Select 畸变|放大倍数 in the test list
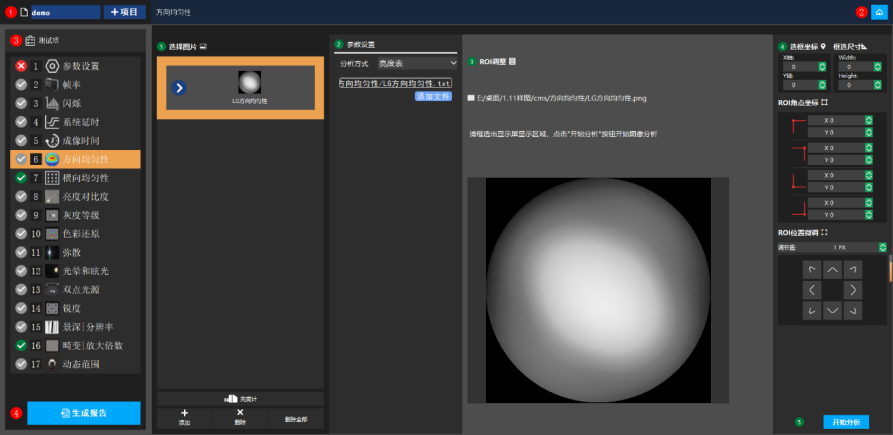This screenshot has height=435, width=893. [x=92, y=345]
